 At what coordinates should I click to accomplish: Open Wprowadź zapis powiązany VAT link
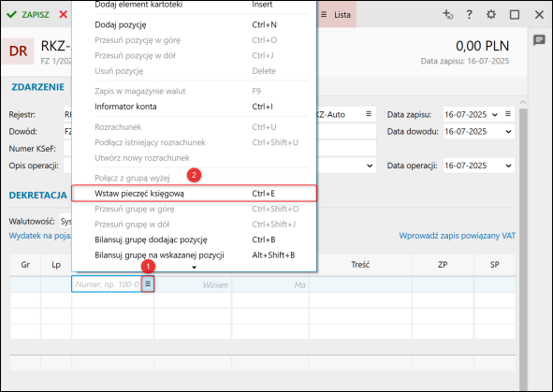click(457, 236)
